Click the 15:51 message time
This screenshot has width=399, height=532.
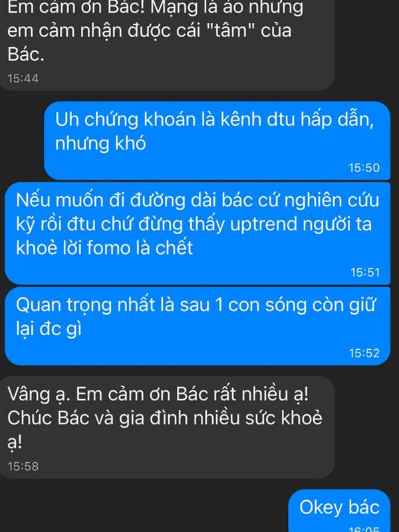[365, 273]
